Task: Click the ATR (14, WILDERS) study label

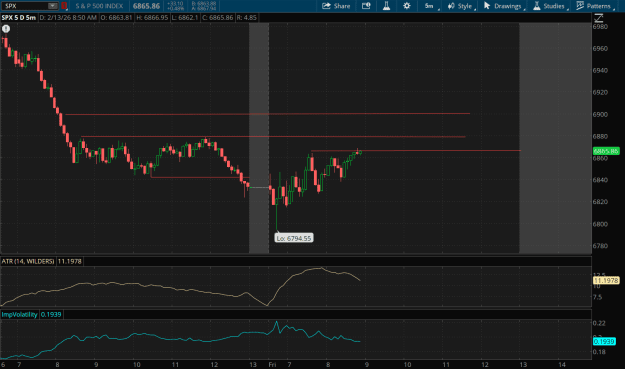Action: 28,261
